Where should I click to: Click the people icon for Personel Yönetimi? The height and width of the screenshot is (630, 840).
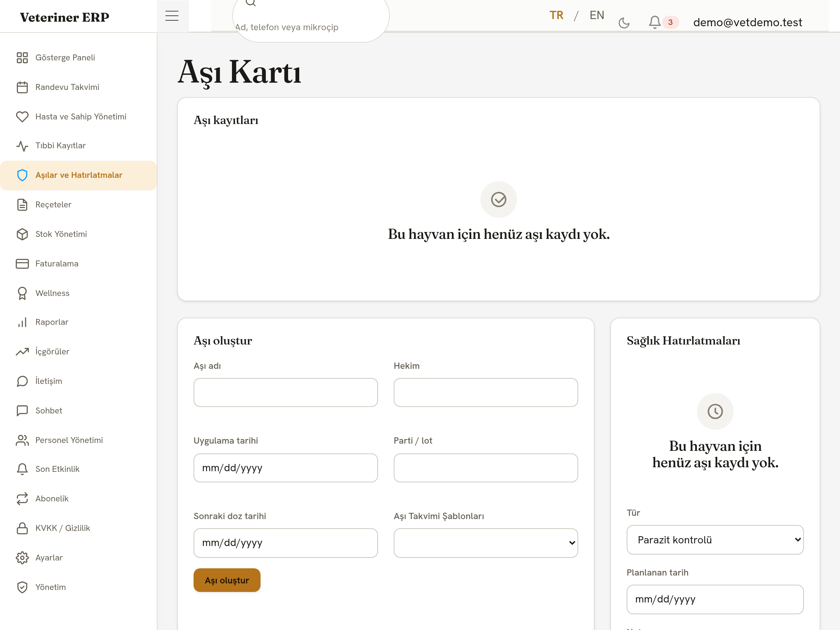pyautogui.click(x=22, y=440)
